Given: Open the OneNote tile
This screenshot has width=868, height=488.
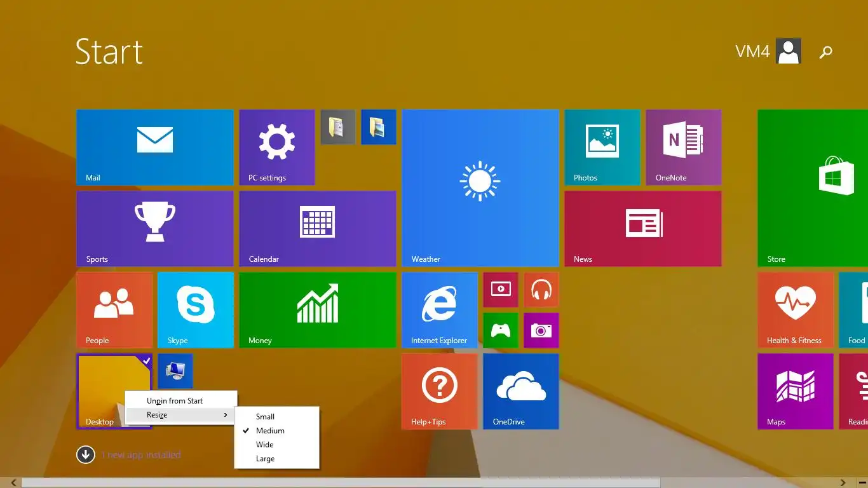Looking at the screenshot, I should pyautogui.click(x=684, y=147).
